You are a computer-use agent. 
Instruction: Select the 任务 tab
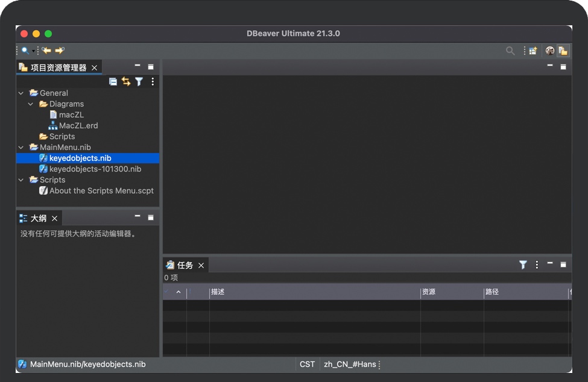tap(185, 265)
